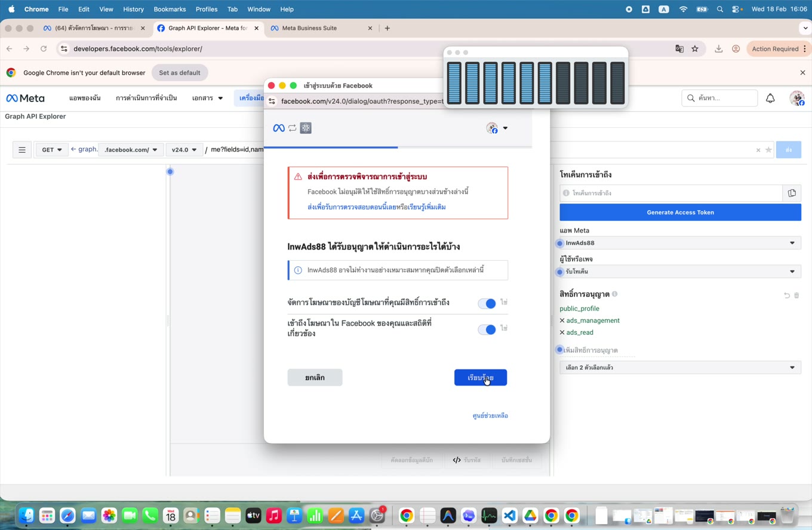The height and width of the screenshot is (530, 812).
Task: Click the public_profile permission text
Action: click(579, 309)
